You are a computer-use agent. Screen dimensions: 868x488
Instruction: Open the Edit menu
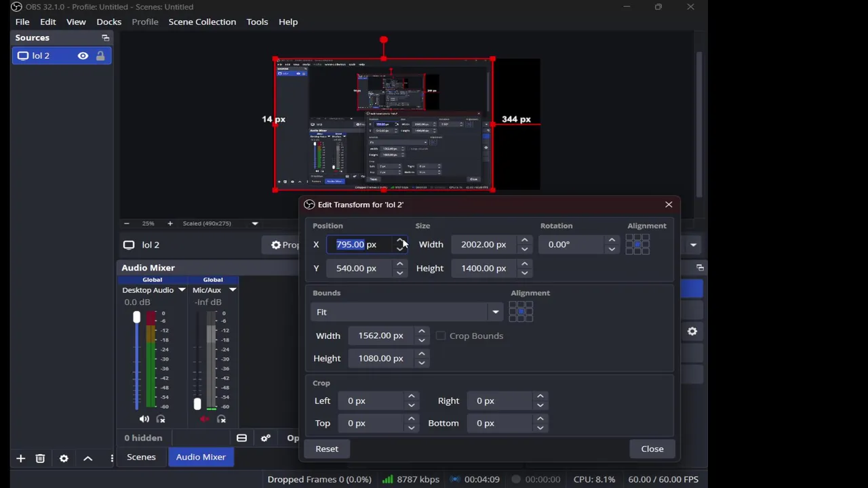[47, 22]
